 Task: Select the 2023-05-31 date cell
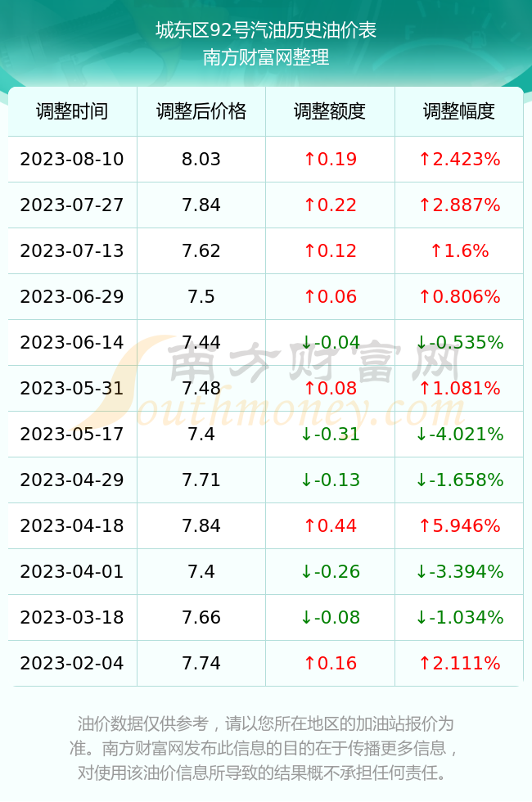click(72, 388)
